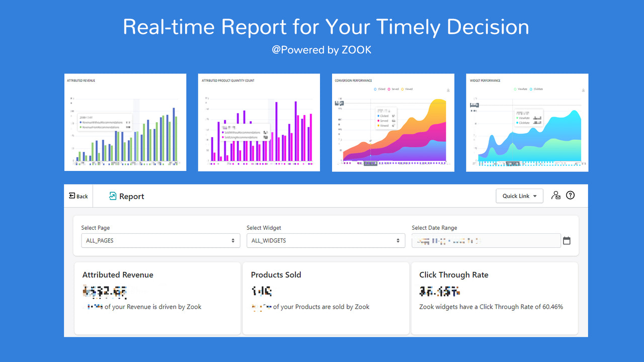Switch to the Report tab
The width and height of the screenshot is (644, 362).
click(x=126, y=196)
